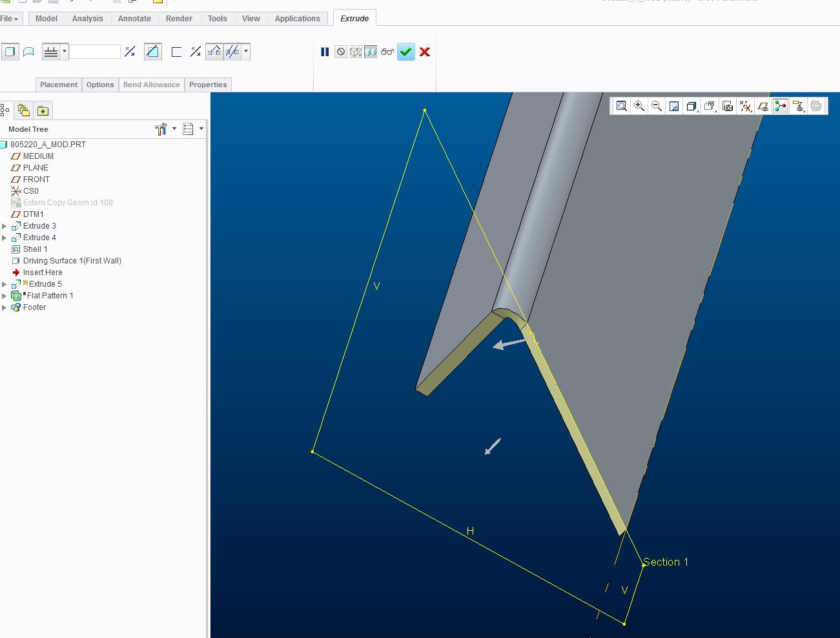
Task: Open the display style cube icon
Action: click(x=691, y=106)
